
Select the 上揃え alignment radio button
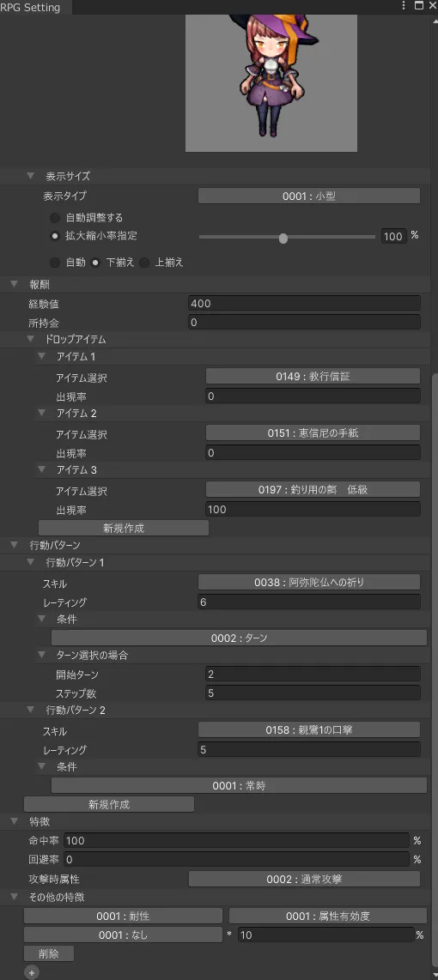click(x=144, y=263)
